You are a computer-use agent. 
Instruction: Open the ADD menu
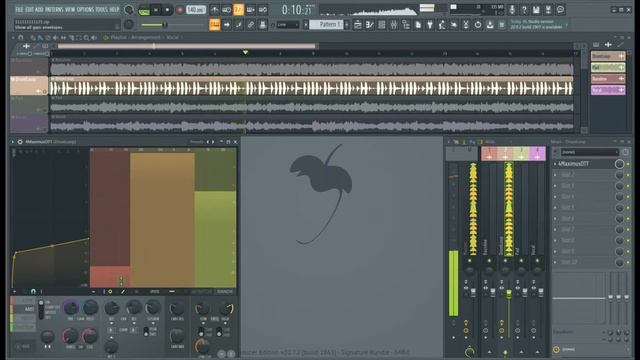click(39, 9)
